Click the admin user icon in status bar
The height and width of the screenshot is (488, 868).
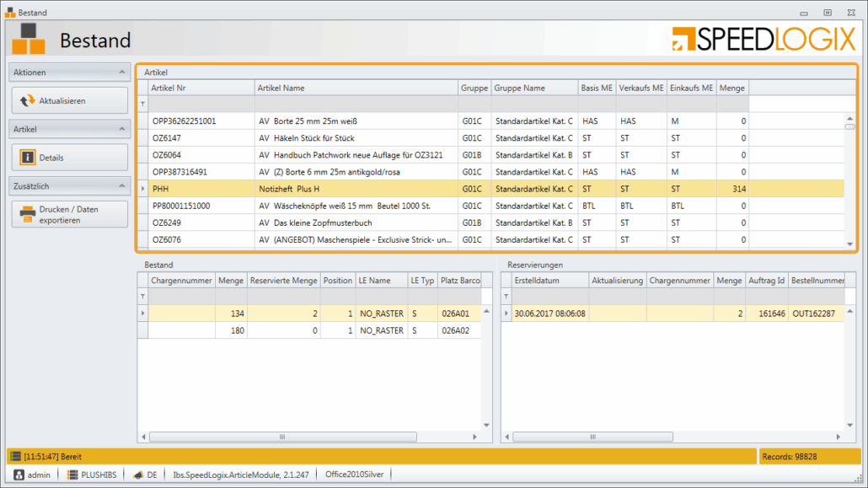click(x=18, y=475)
